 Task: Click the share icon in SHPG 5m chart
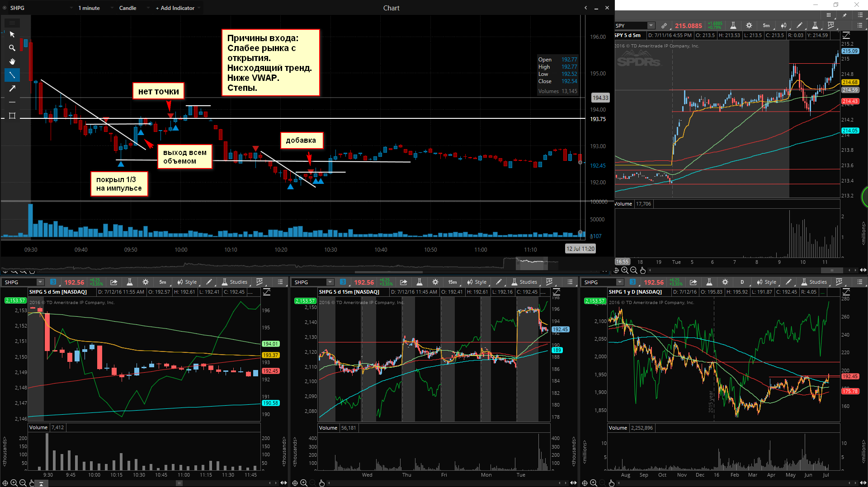coord(114,282)
